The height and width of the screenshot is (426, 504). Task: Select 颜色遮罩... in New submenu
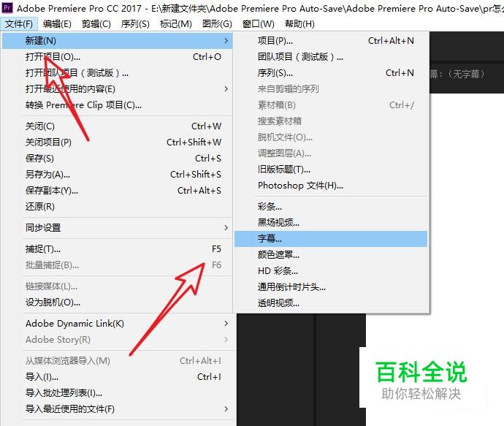(331, 255)
